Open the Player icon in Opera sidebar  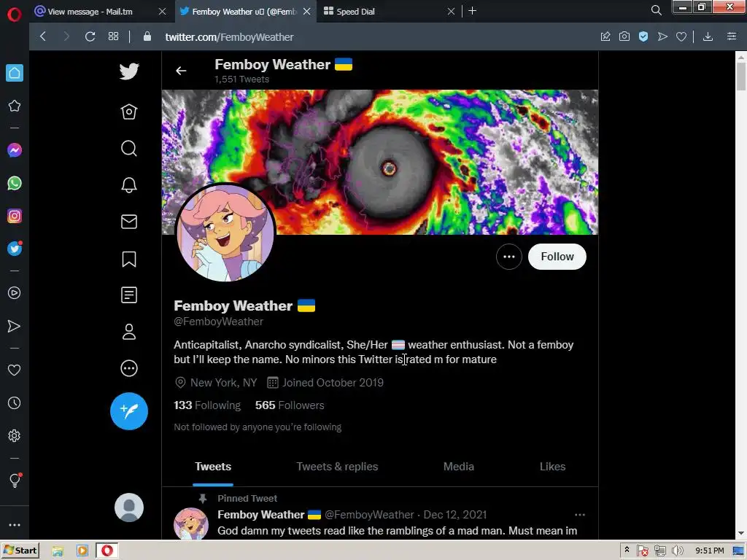coord(15,293)
